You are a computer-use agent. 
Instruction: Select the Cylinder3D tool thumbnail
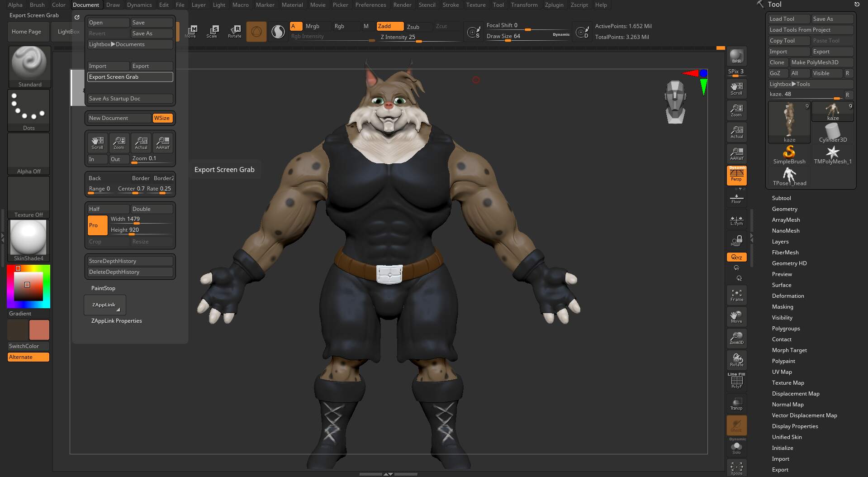[x=833, y=133]
